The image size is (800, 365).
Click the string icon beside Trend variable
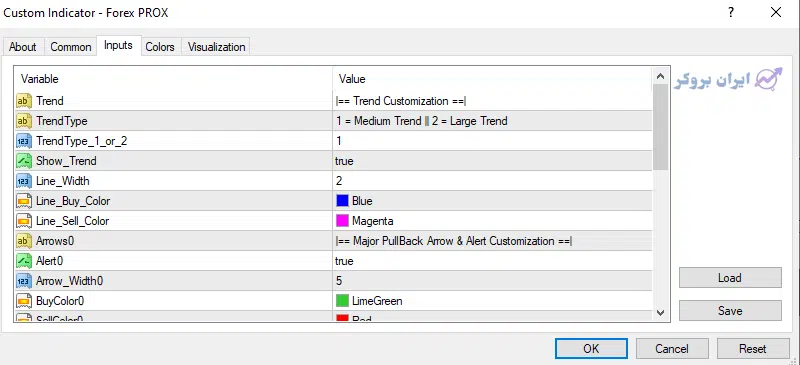click(x=24, y=101)
